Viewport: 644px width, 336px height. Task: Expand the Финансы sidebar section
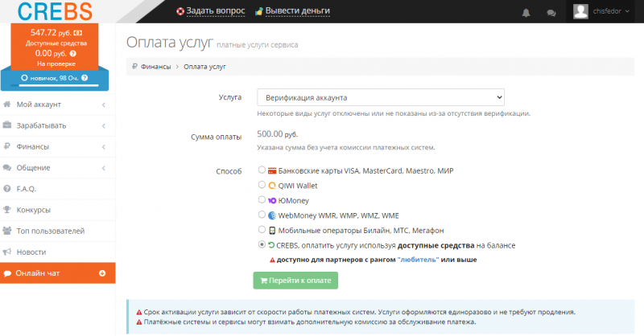coord(57,147)
